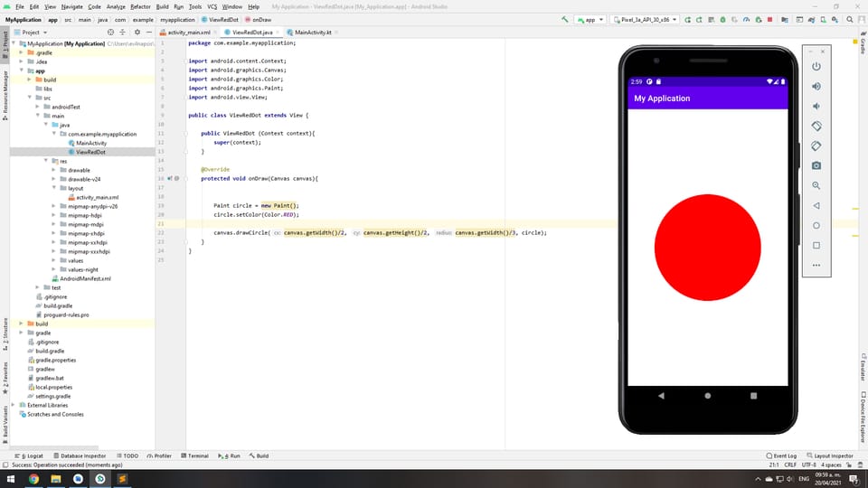This screenshot has height=488, width=868.
Task: Expand the androidTest folder
Action: click(x=38, y=107)
